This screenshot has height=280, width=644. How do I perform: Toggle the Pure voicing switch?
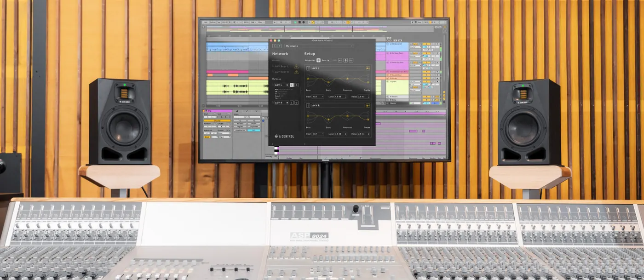[329, 60]
